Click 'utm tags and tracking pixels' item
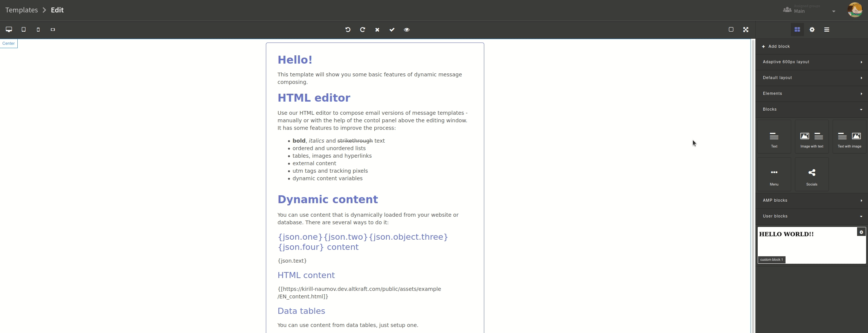This screenshot has height=333, width=868. pyautogui.click(x=330, y=171)
